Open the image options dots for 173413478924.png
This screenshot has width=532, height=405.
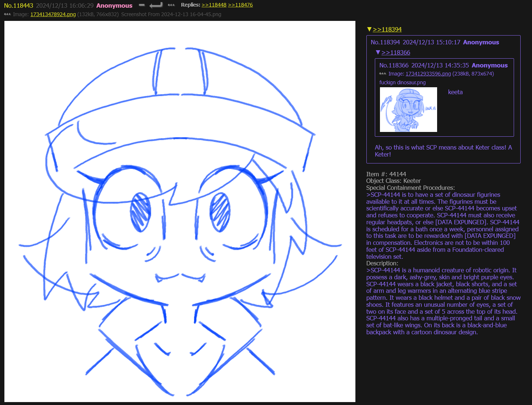(x=7, y=14)
